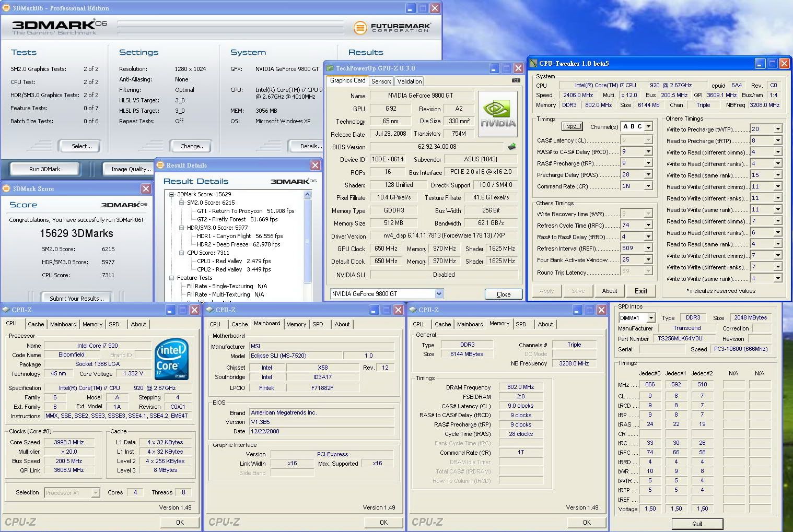
Task: Switch to the Validation tab in GPU-Z
Action: pyautogui.click(x=410, y=81)
